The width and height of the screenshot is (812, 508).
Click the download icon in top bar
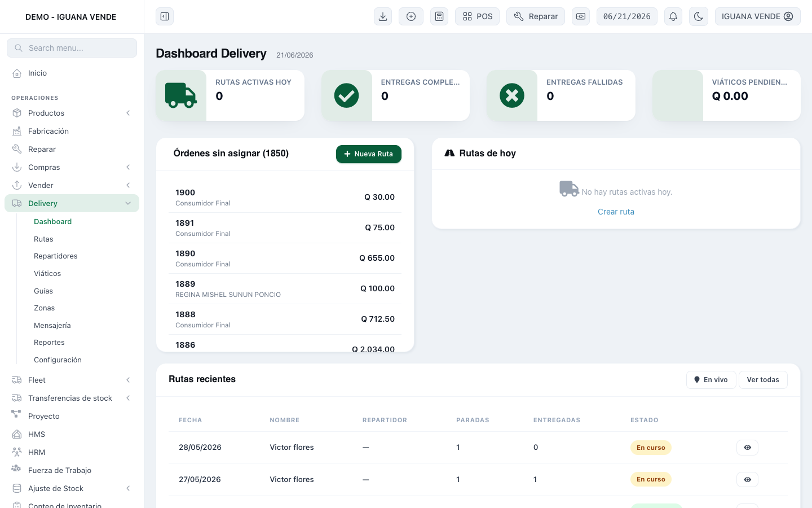pos(383,16)
